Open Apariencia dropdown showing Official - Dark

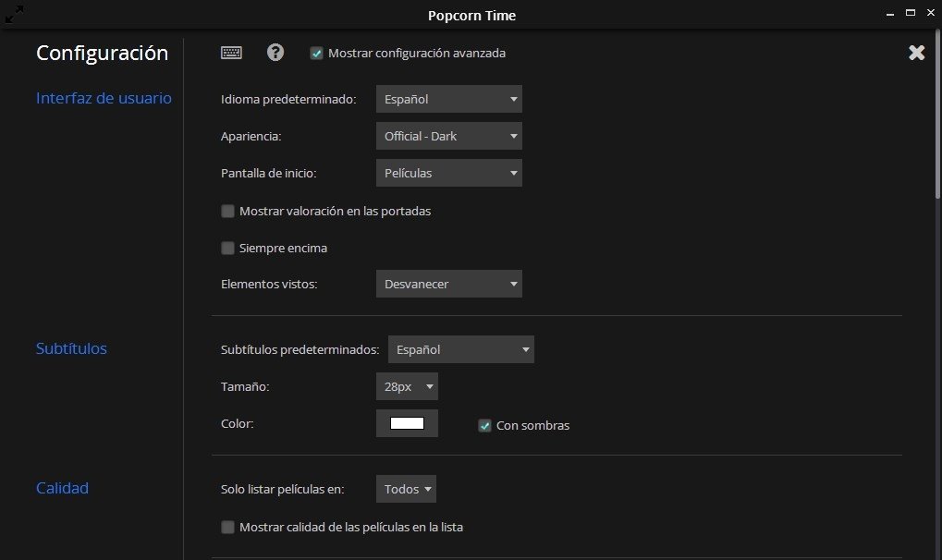(448, 137)
